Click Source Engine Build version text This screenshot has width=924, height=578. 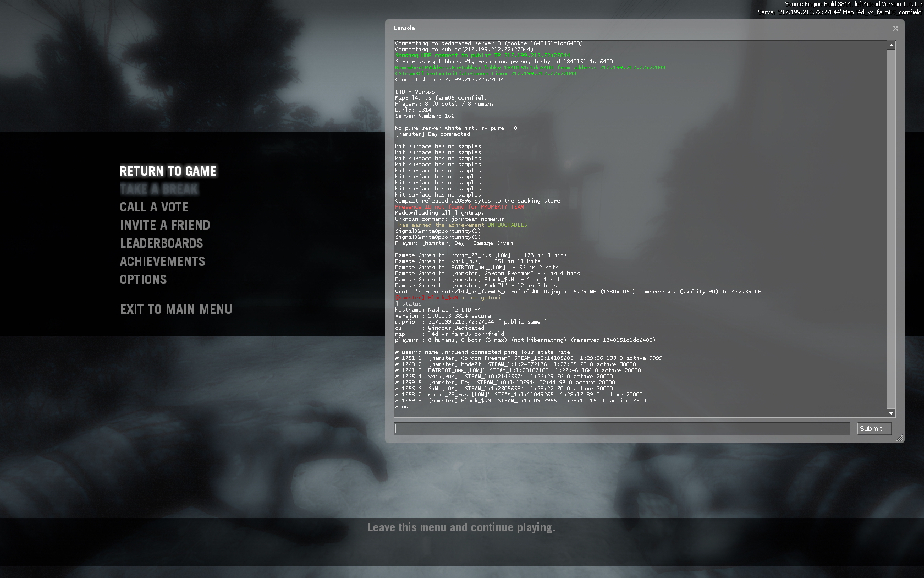[854, 4]
